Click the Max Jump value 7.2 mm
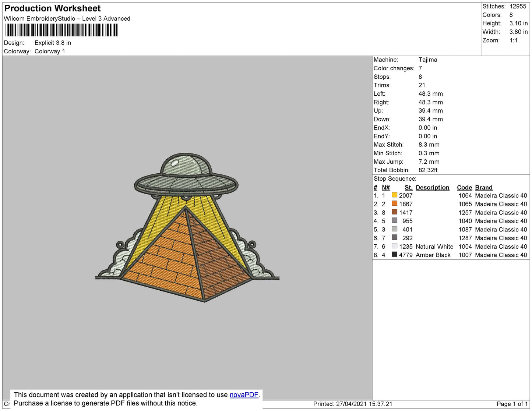Screen dimensions: 532x411 [x=429, y=162]
